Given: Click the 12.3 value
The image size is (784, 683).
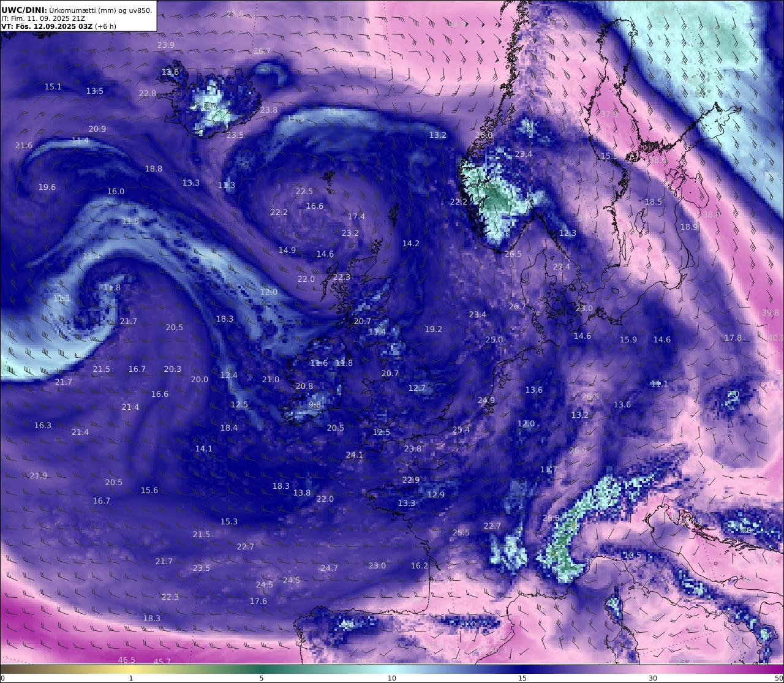Looking at the screenshot, I should click(568, 233).
